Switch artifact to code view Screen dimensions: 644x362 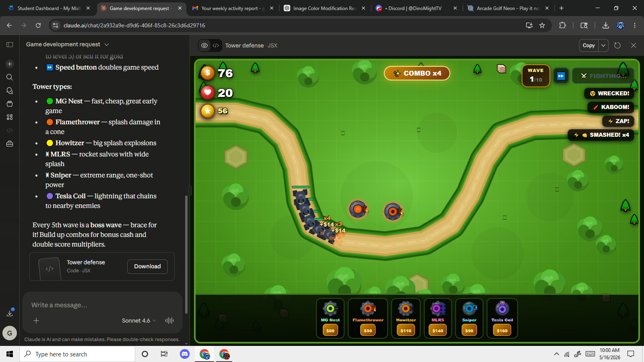[x=216, y=45]
